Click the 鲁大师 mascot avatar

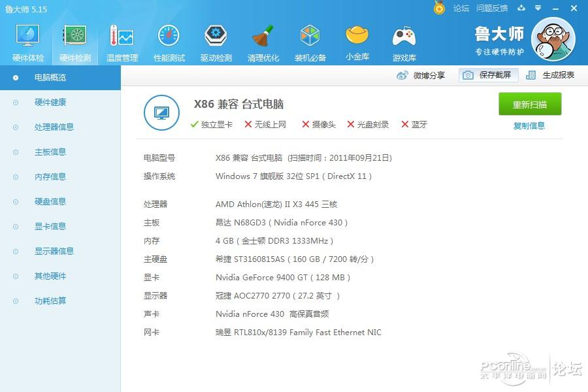tap(553, 39)
